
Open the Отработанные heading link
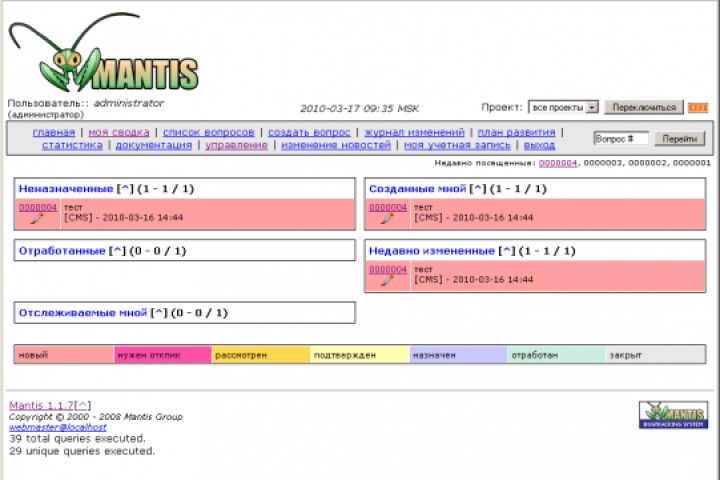(x=62, y=251)
